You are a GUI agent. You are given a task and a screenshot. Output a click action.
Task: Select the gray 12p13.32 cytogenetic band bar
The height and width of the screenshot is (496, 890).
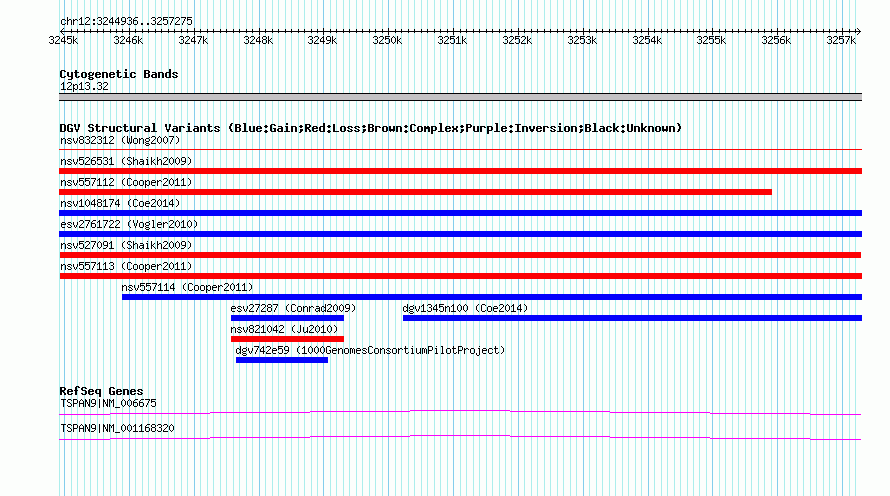(460, 97)
